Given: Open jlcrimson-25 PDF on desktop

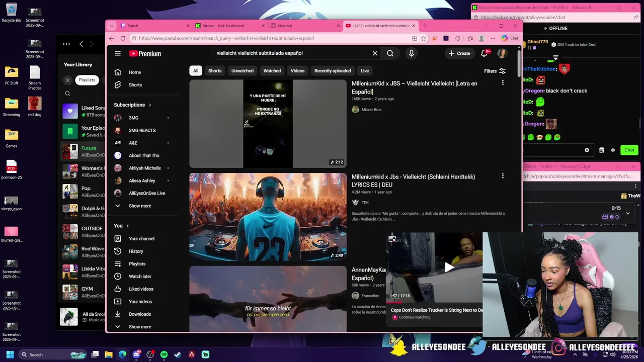Looking at the screenshot, I should [11, 170].
